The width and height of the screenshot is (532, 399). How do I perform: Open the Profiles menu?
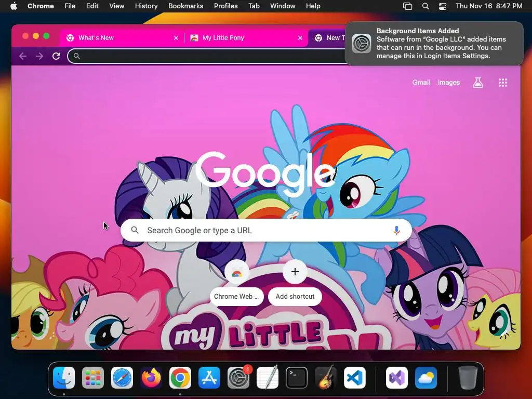225,6
